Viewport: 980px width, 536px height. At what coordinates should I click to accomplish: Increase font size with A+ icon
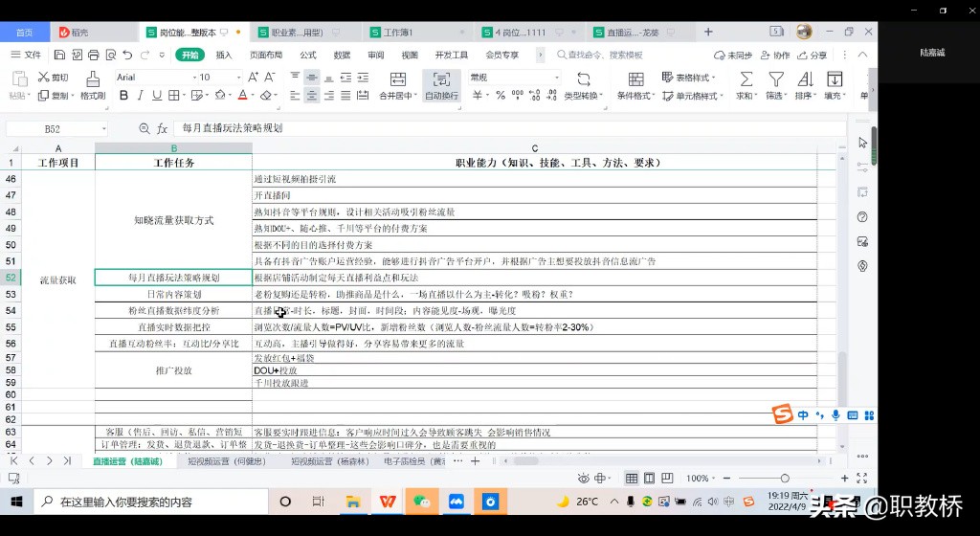[253, 77]
